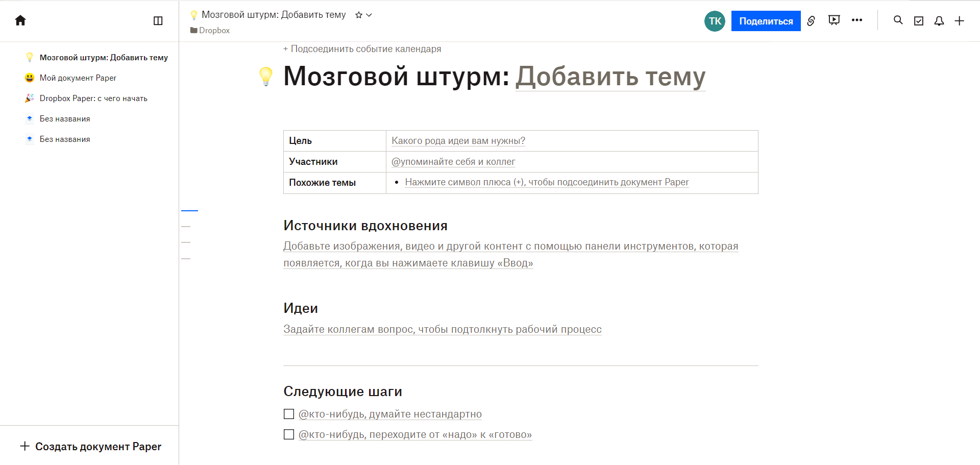Open the tasks checkmark icon

[919, 21]
